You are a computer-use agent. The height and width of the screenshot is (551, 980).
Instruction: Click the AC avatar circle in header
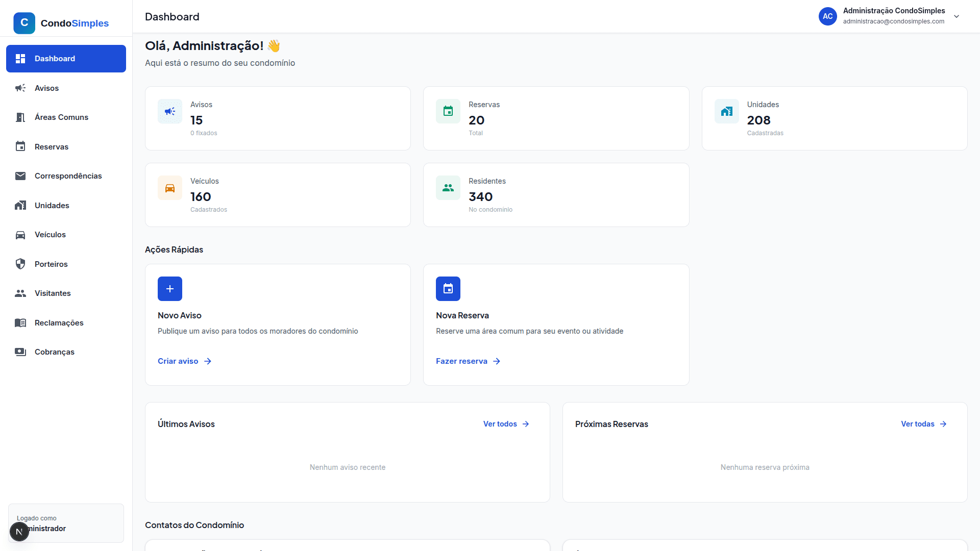tap(827, 16)
